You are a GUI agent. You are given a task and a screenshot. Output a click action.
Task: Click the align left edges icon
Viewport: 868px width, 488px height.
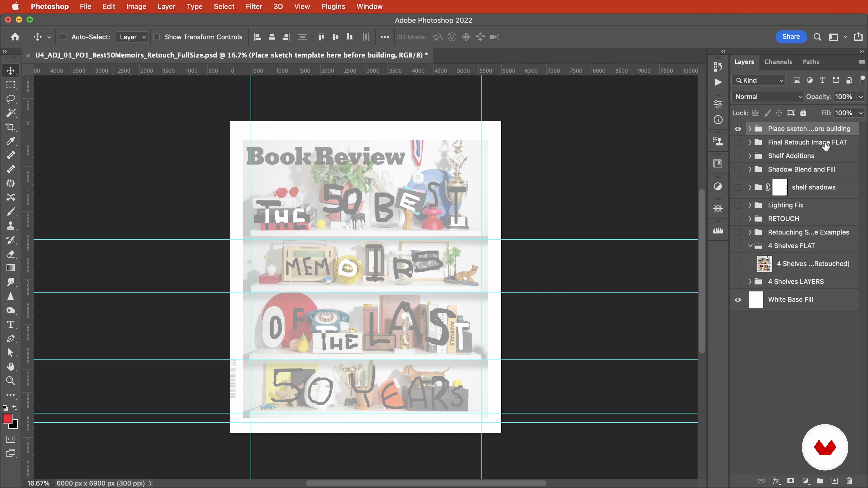[x=258, y=37]
